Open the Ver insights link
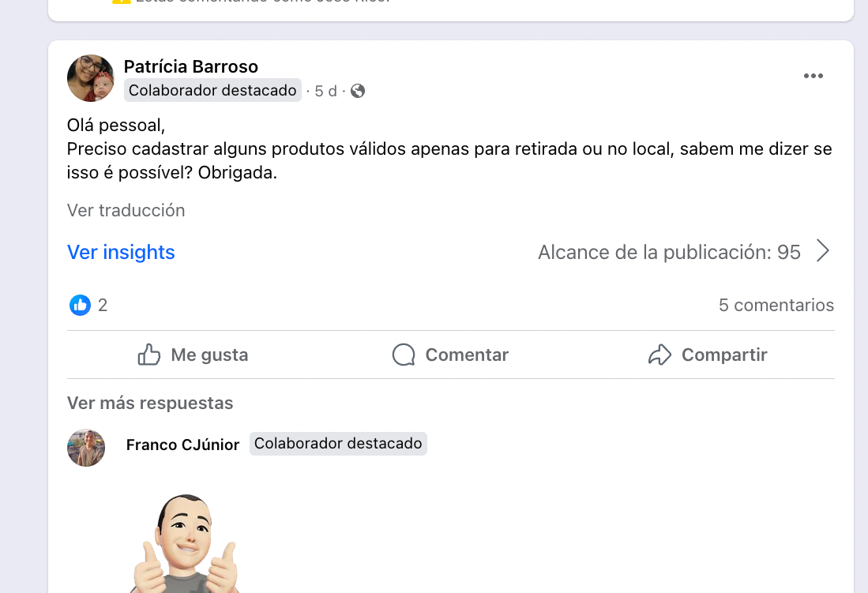This screenshot has width=868, height=593. coord(121,252)
